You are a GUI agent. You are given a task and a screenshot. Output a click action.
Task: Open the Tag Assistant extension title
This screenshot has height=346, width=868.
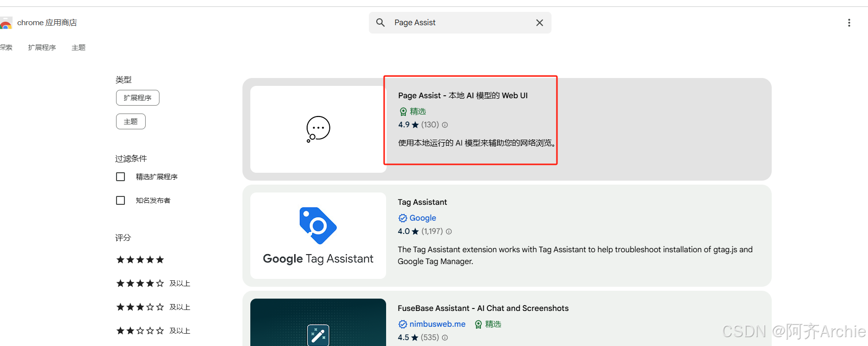coord(423,202)
